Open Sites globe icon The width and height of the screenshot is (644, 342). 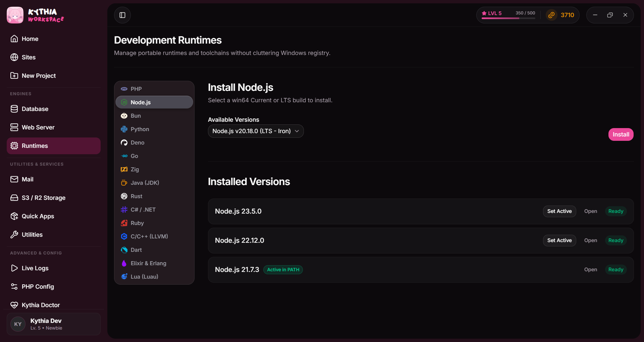tap(14, 57)
